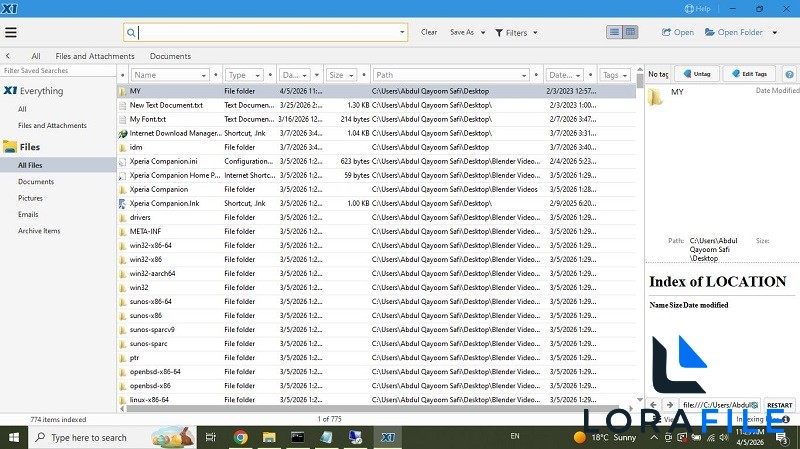The image size is (800, 449).
Task: Open Task View on taskbar
Action: tap(210, 437)
